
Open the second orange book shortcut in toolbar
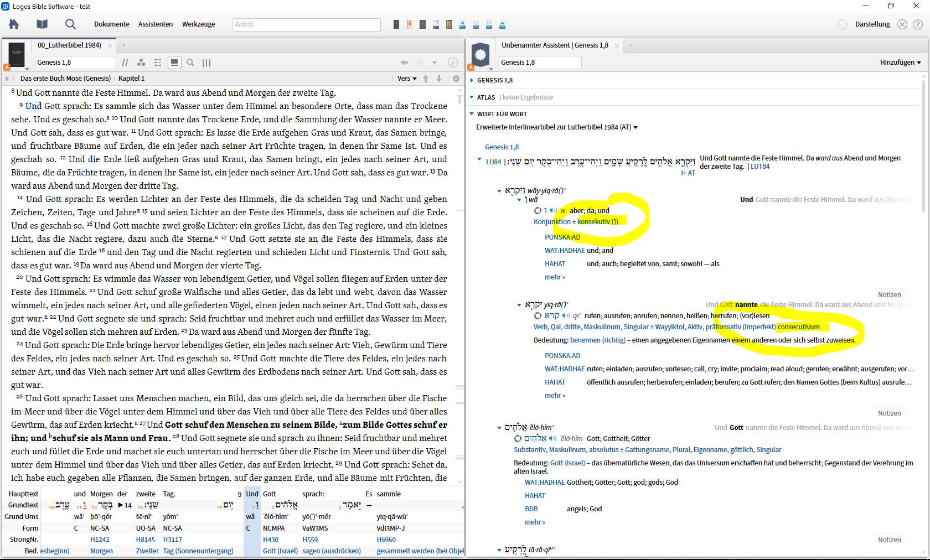(410, 24)
